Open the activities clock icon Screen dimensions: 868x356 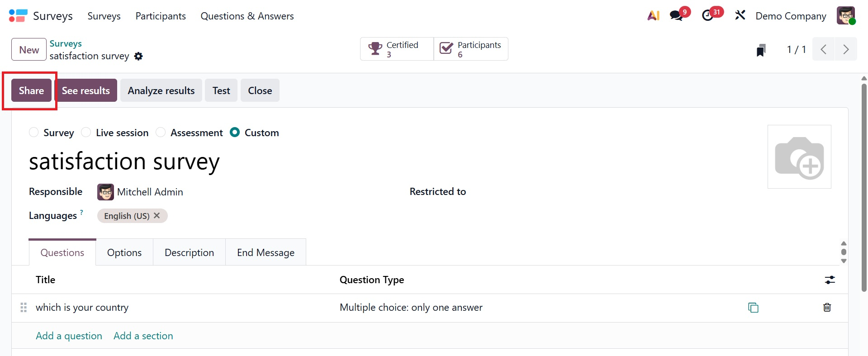[x=708, y=16]
